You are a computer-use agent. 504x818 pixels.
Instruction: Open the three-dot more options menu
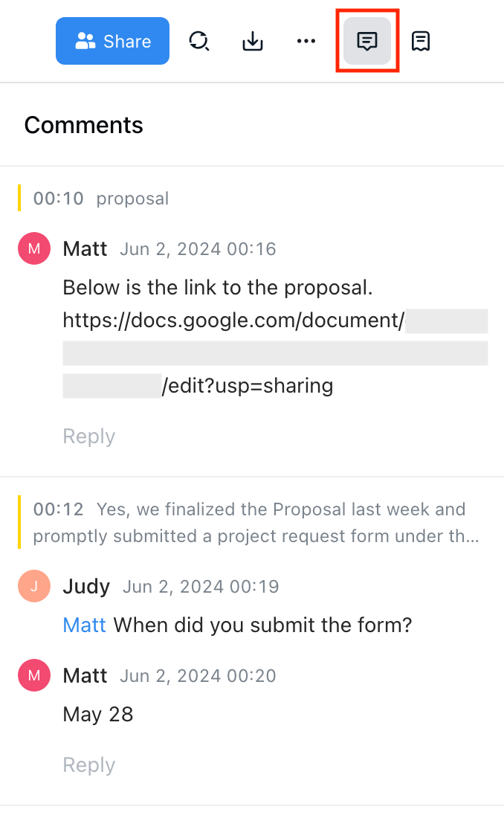click(x=306, y=42)
